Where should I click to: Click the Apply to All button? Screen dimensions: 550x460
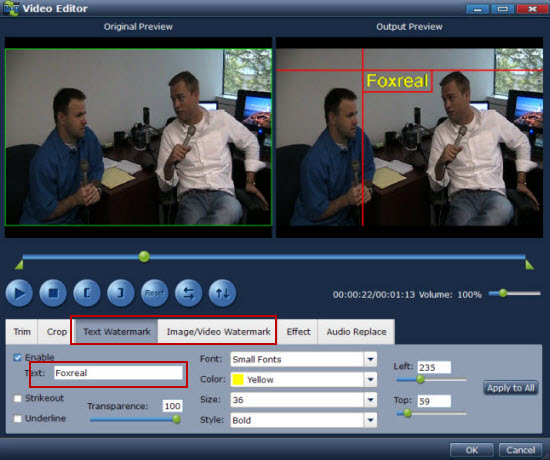511,388
